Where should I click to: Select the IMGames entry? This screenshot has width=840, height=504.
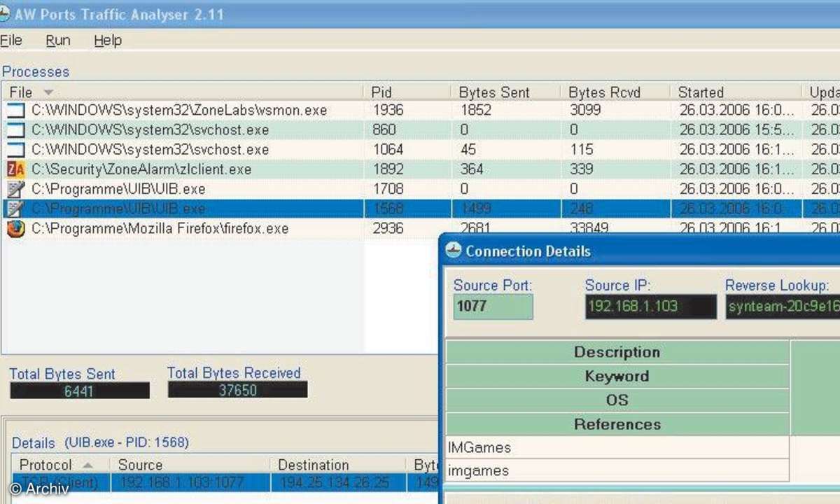[x=617, y=447]
